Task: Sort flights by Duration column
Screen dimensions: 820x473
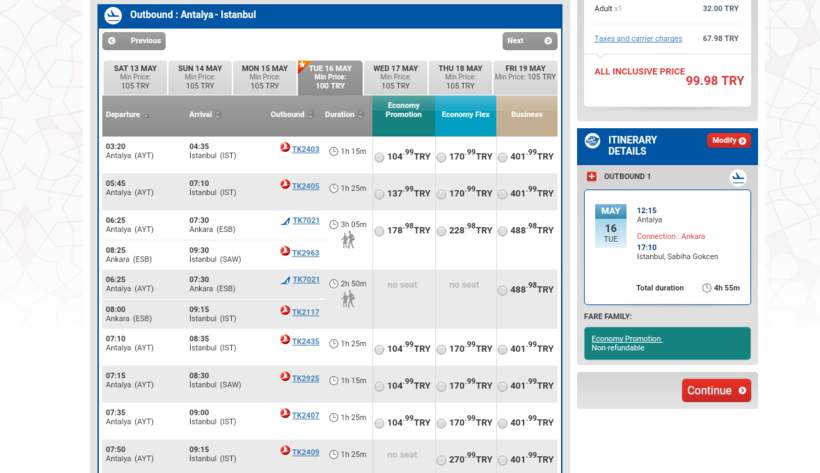Action: (345, 115)
